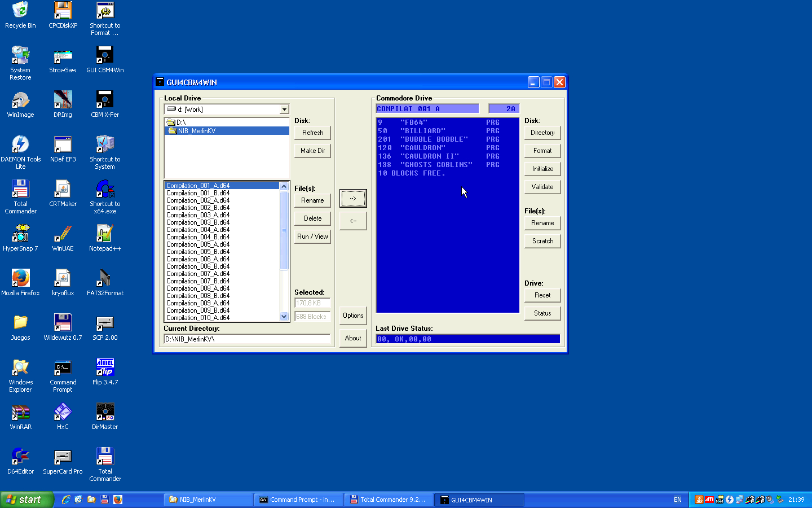Open the About dialog

click(x=353, y=338)
